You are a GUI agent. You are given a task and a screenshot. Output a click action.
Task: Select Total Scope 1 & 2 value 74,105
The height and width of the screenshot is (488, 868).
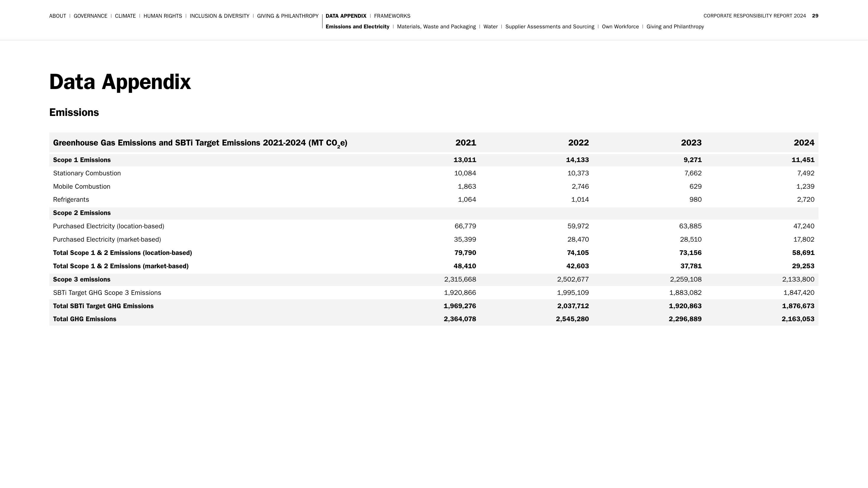tap(577, 253)
